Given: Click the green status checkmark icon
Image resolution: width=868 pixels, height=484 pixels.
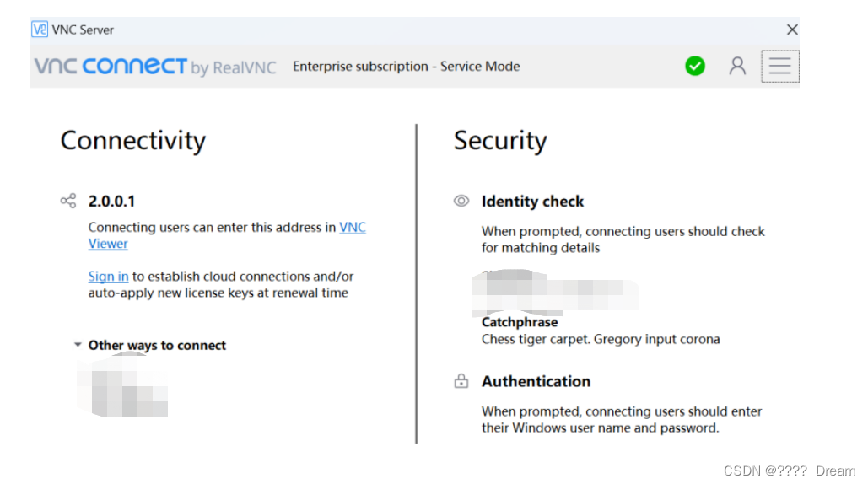Looking at the screenshot, I should coord(695,67).
